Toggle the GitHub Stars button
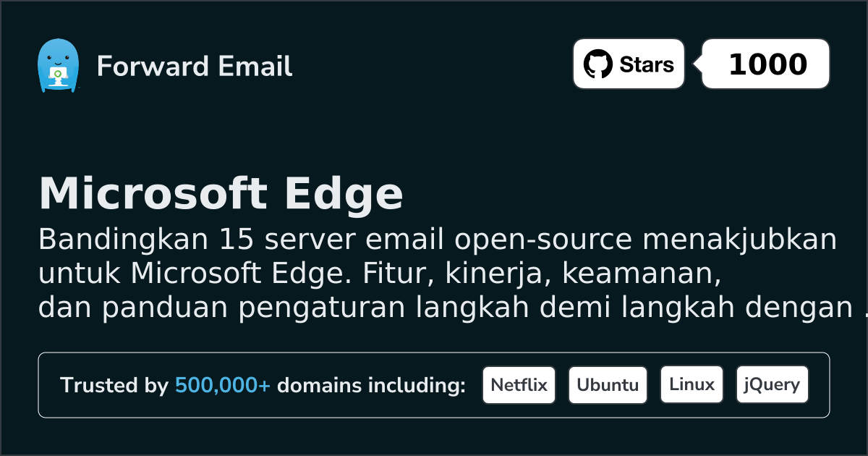Image resolution: width=868 pixels, height=456 pixels. (x=628, y=64)
